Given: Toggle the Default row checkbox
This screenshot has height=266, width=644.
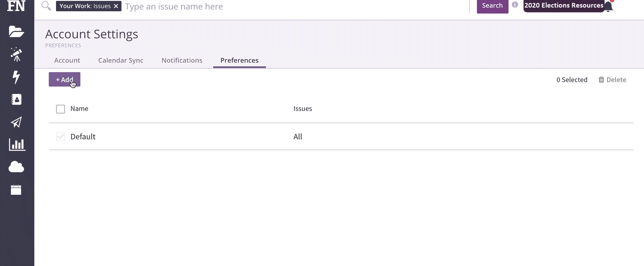Looking at the screenshot, I should point(61,137).
